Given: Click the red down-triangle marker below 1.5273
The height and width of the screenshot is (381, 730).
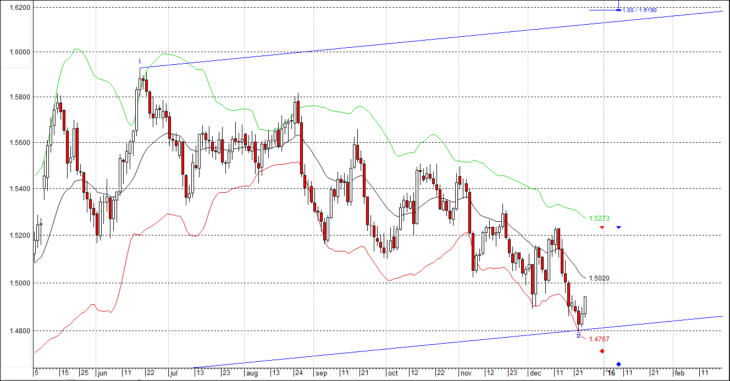Looking at the screenshot, I should (602, 227).
